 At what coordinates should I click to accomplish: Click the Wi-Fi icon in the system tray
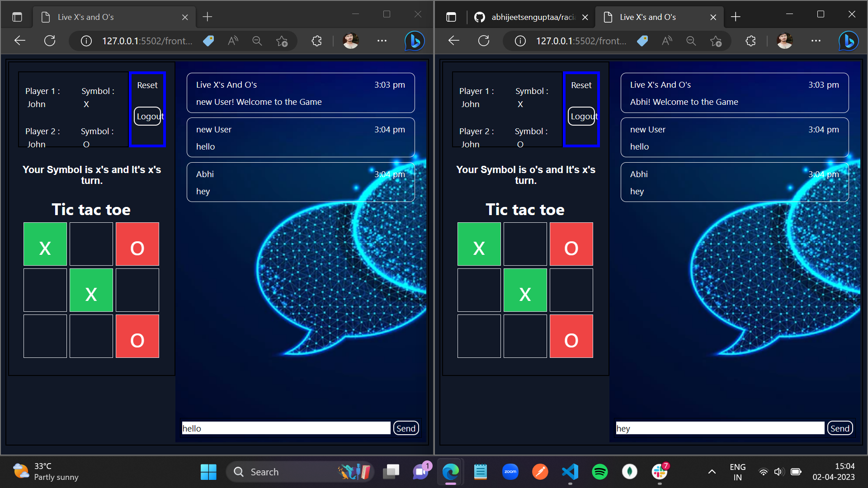[763, 472]
